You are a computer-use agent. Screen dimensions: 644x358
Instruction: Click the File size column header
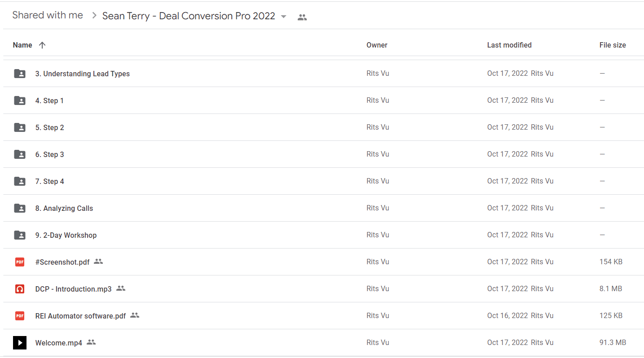click(x=613, y=45)
